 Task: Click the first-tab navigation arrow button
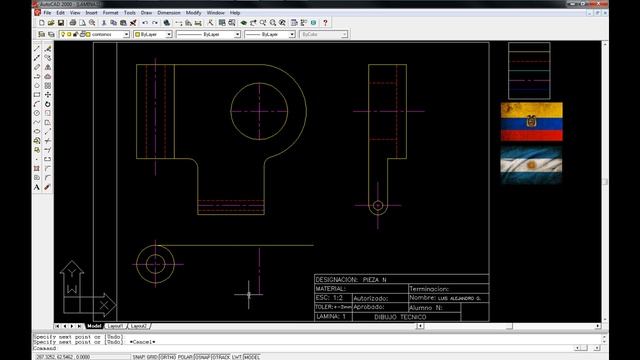point(57,326)
